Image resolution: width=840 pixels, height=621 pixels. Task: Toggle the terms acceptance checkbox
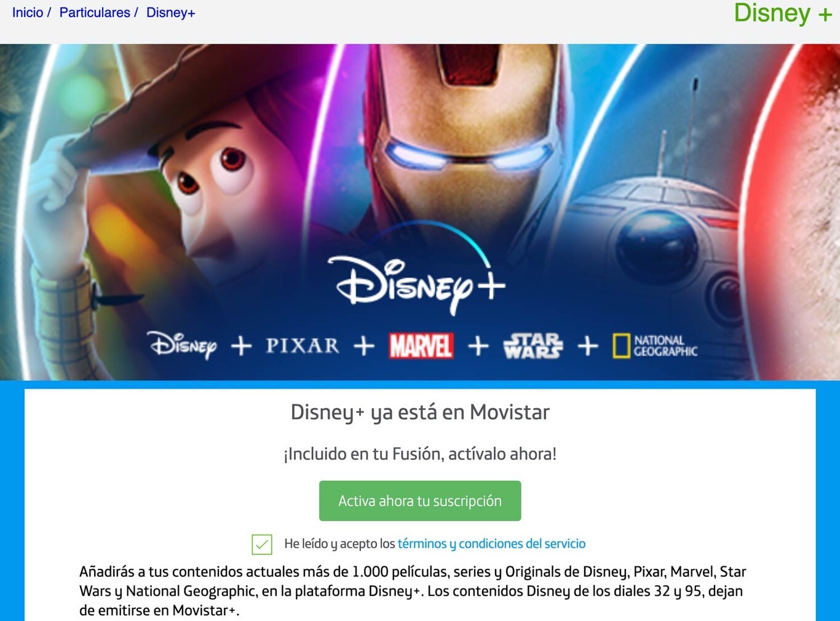click(262, 544)
